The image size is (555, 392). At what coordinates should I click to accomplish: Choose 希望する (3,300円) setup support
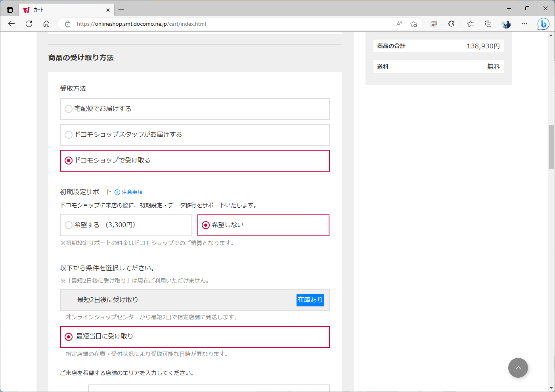coord(126,225)
